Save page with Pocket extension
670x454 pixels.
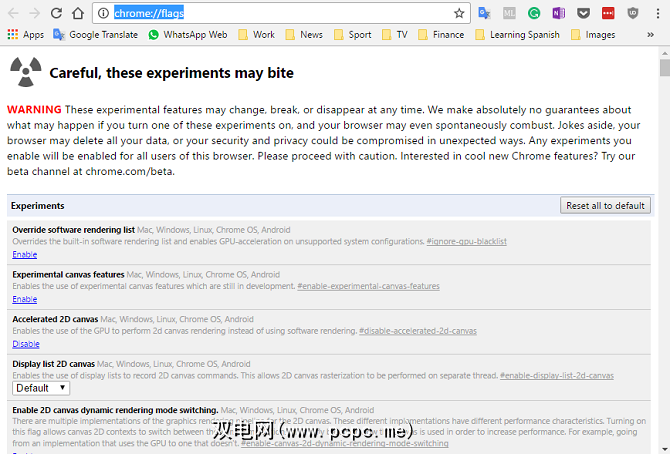pos(583,13)
